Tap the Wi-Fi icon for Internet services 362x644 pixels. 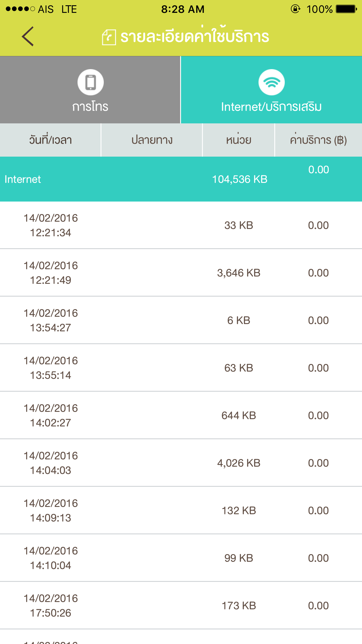pos(271,82)
